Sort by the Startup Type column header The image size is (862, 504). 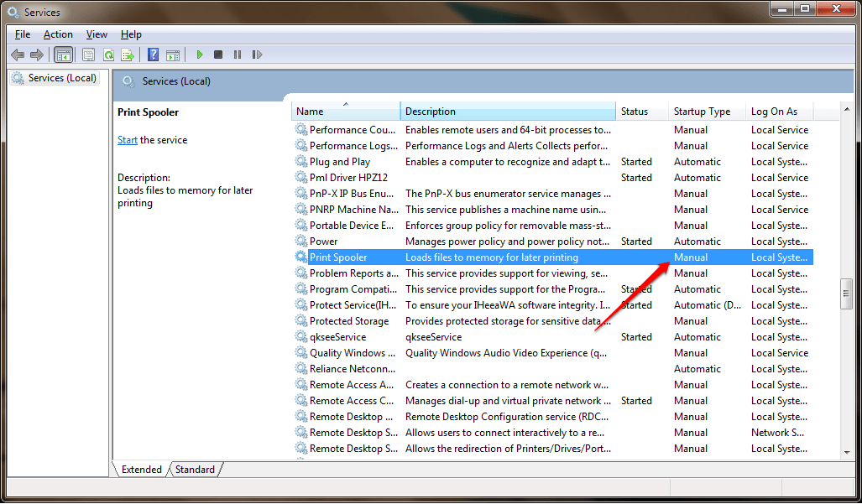tap(707, 111)
